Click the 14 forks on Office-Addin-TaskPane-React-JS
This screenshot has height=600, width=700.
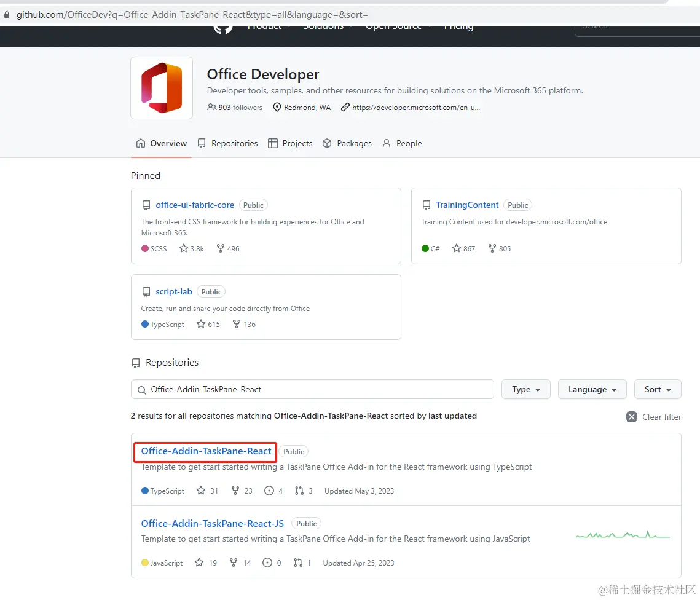tap(240, 563)
